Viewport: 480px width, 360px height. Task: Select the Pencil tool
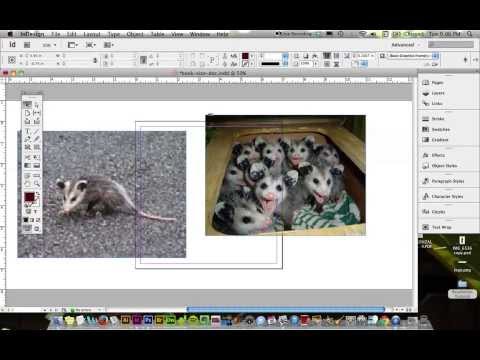[37, 139]
